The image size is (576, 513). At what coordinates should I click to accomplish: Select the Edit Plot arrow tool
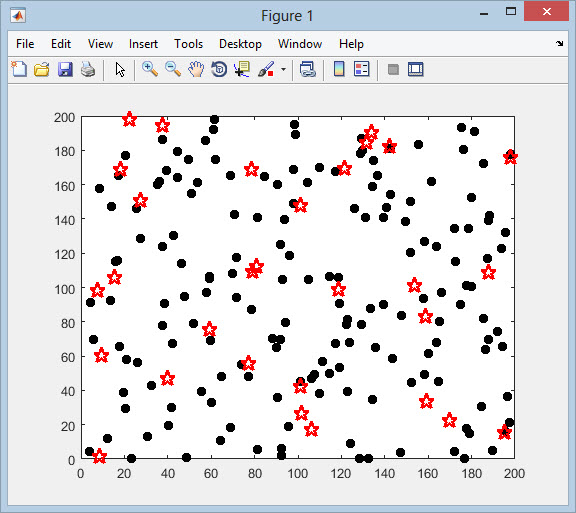(x=120, y=69)
